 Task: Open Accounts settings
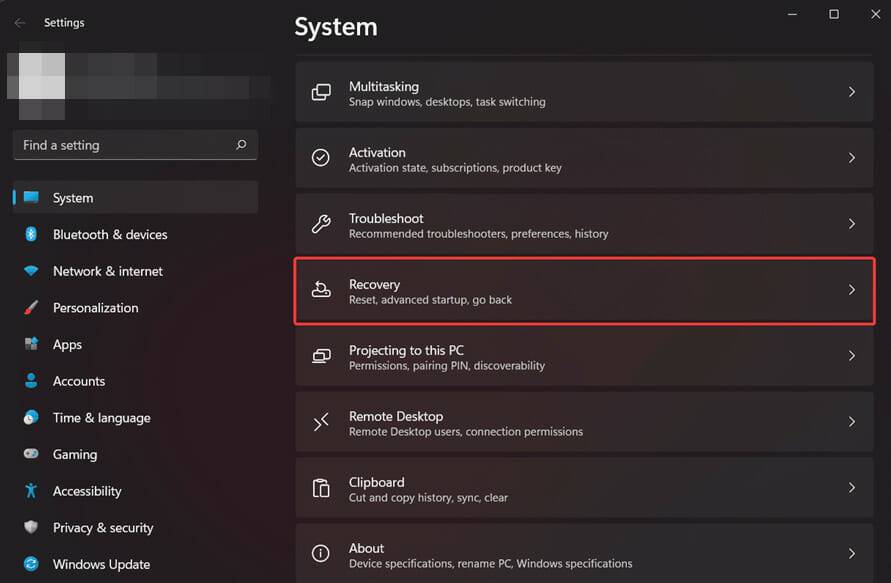coord(78,381)
